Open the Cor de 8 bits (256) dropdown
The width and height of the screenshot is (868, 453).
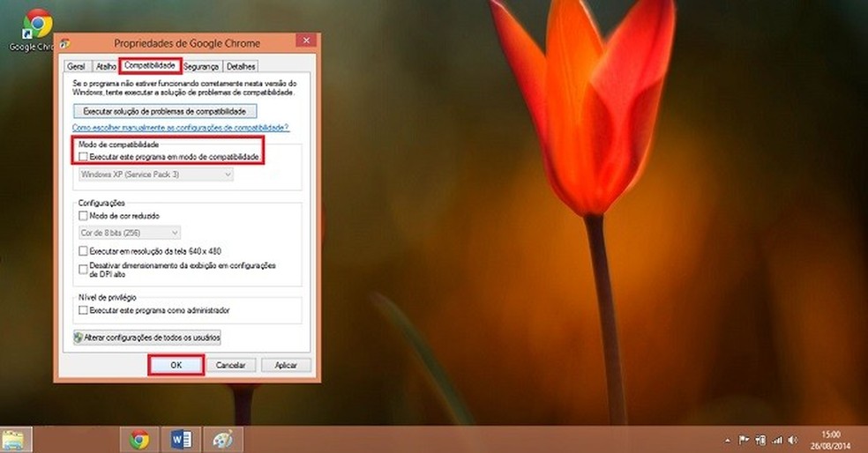click(130, 233)
